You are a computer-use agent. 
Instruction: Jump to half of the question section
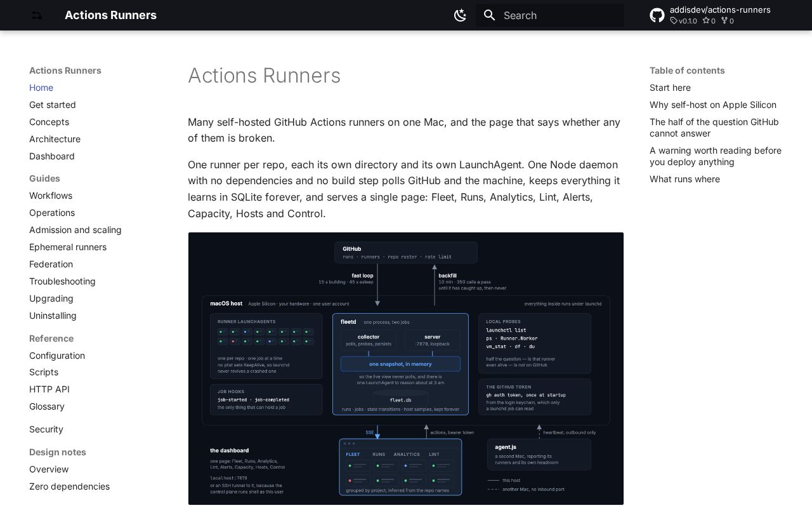714,128
